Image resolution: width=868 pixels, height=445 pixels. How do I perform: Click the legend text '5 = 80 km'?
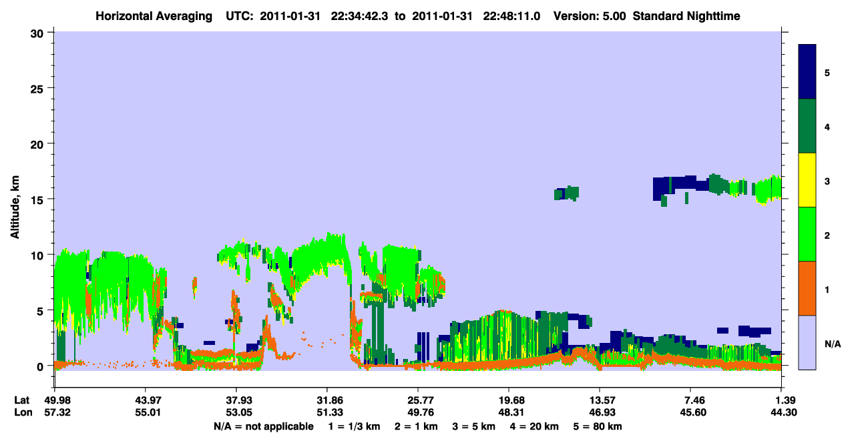coord(599,426)
